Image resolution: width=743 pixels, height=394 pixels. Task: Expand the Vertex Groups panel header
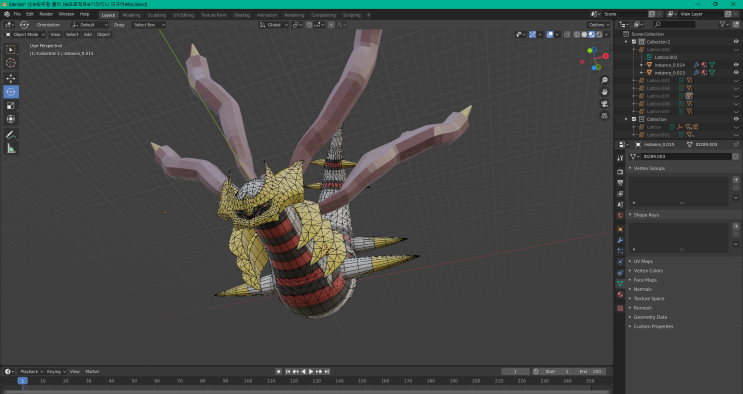649,168
